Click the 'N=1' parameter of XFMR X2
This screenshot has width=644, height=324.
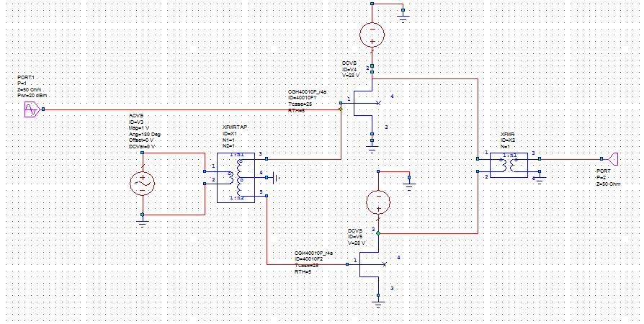pos(505,147)
